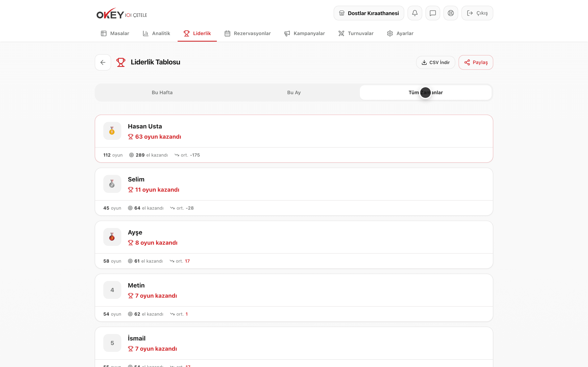Click the notification bell icon
Image resolution: width=588 pixels, height=367 pixels.
(415, 13)
